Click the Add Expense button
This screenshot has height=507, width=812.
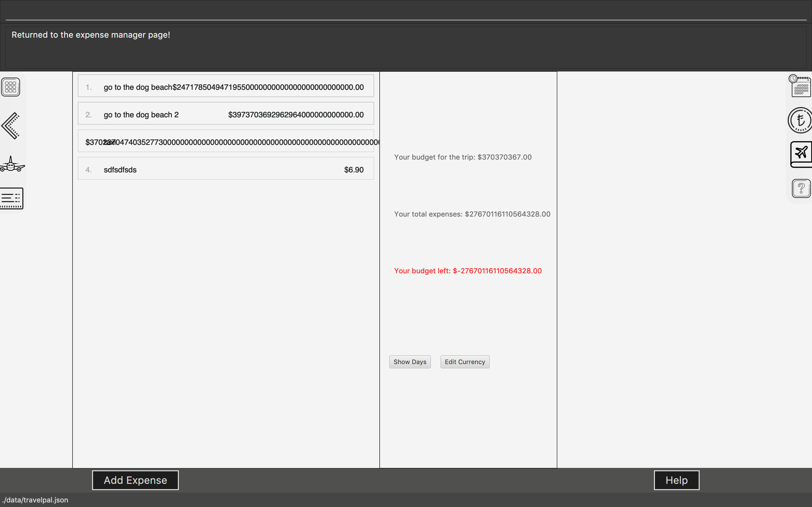pyautogui.click(x=135, y=480)
